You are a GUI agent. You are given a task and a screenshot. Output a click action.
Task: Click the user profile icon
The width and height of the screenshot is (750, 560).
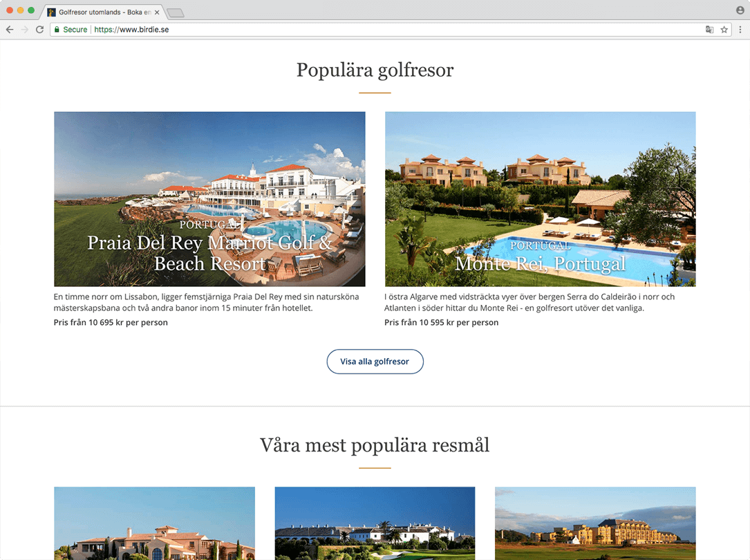pos(740,10)
